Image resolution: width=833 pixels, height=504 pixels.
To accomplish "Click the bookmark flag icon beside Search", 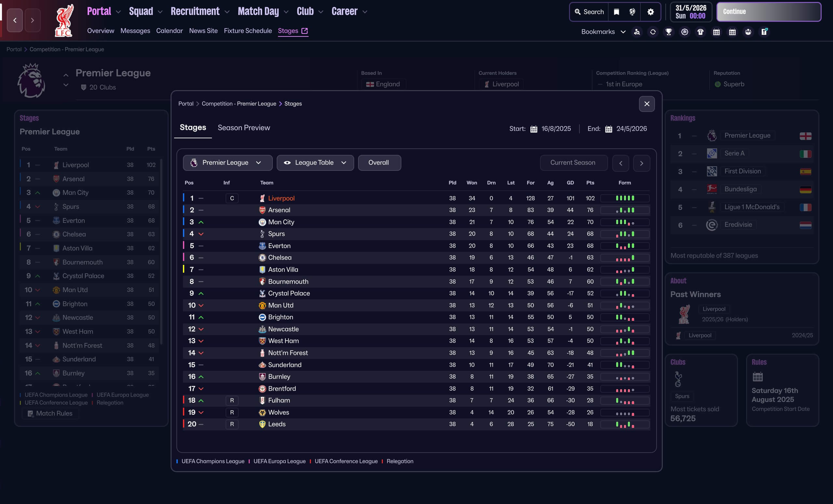I will (x=616, y=12).
